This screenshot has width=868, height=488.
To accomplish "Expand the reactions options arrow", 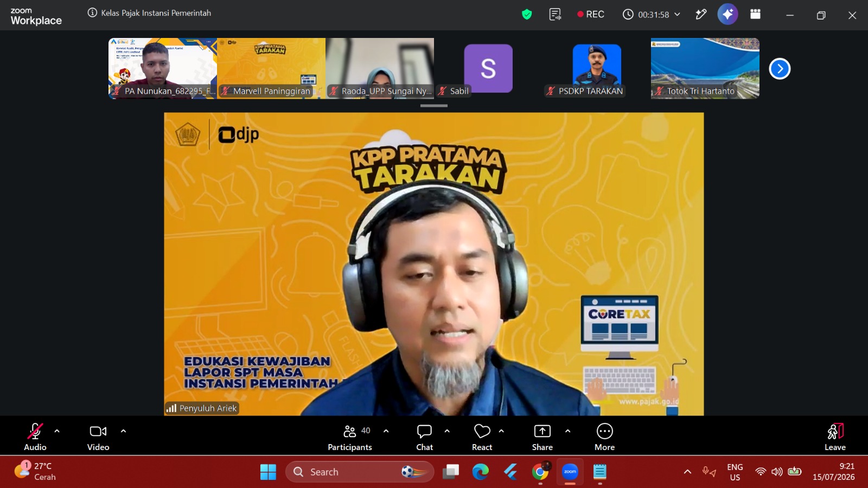I will [x=501, y=431].
